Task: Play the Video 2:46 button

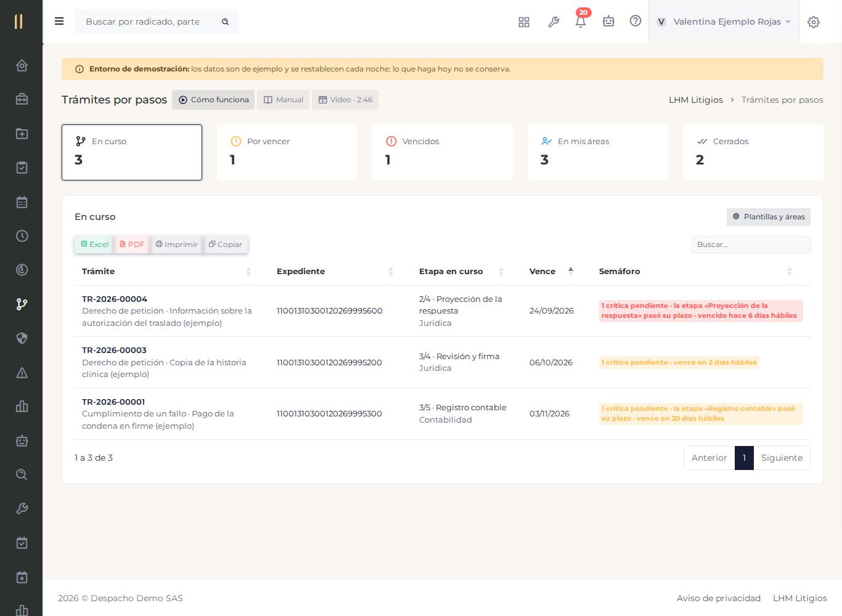Action: pyautogui.click(x=345, y=100)
